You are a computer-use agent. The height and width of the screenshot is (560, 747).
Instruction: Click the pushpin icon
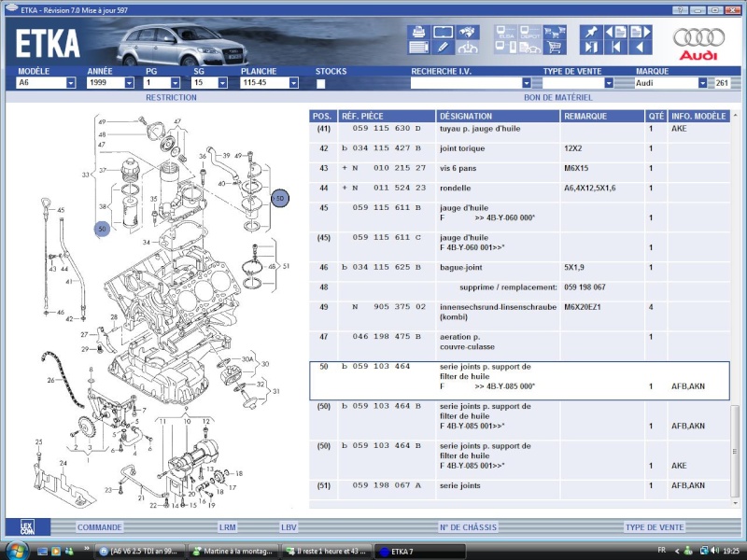click(x=591, y=33)
